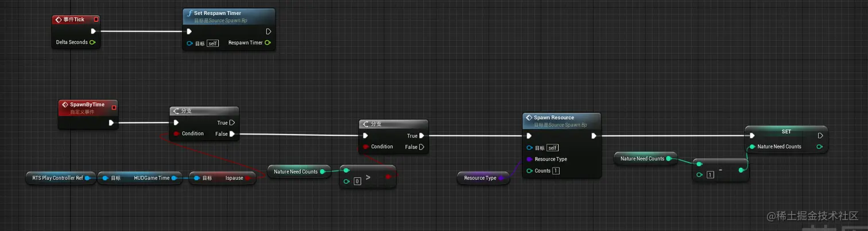868x231 pixels.
Task: Click the Spawn Resource node's event icon
Action: 529,118
